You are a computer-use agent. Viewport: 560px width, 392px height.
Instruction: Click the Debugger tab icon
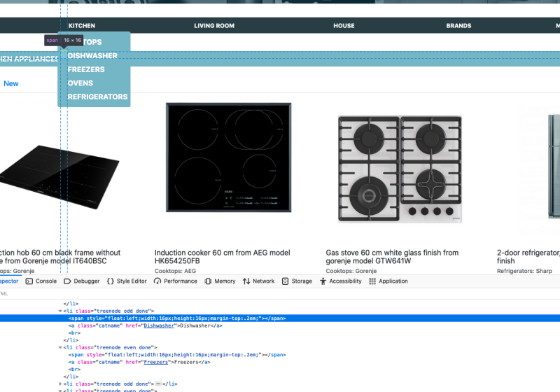67,281
